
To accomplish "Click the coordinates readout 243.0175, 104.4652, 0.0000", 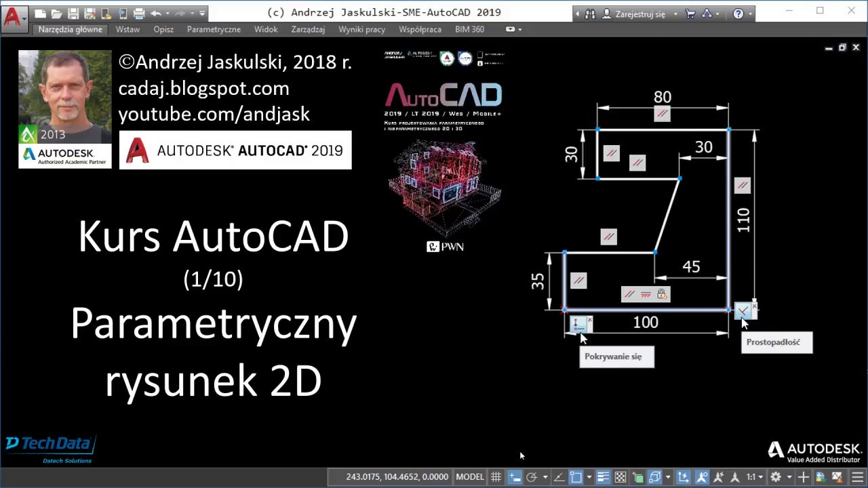I will [397, 477].
